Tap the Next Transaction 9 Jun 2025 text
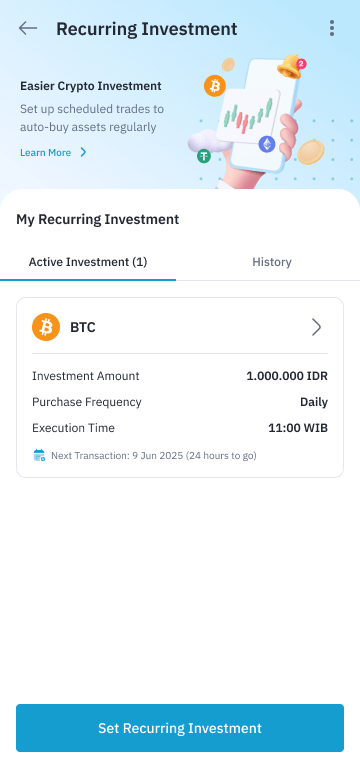This screenshot has height=776, width=360. point(154,455)
